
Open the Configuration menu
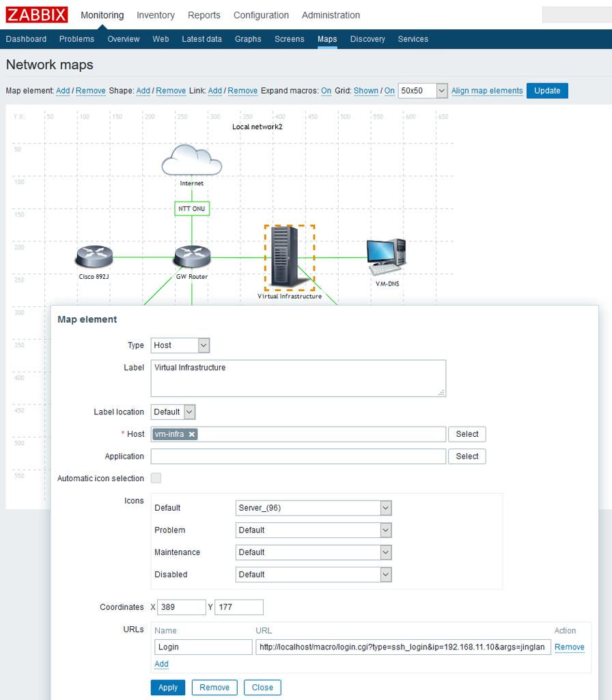tap(261, 15)
